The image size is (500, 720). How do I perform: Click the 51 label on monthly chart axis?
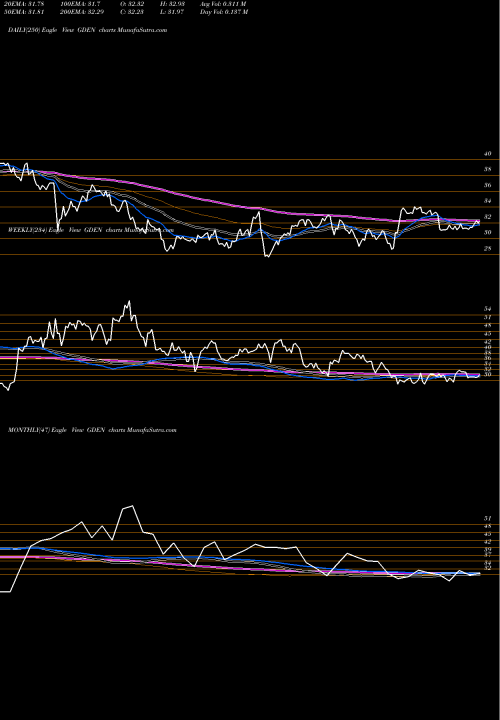488,518
